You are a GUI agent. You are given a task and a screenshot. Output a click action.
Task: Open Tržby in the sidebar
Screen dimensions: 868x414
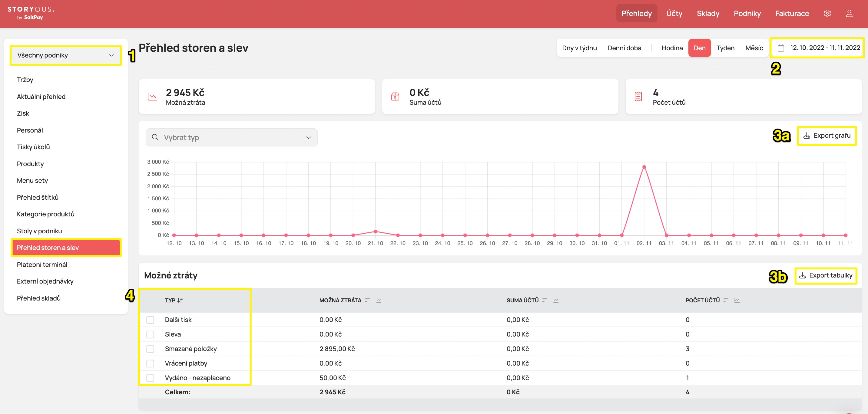pos(25,80)
